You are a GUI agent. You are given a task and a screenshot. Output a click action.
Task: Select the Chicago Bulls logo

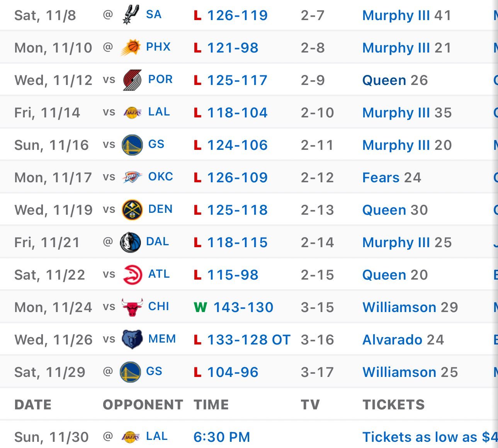(x=132, y=307)
